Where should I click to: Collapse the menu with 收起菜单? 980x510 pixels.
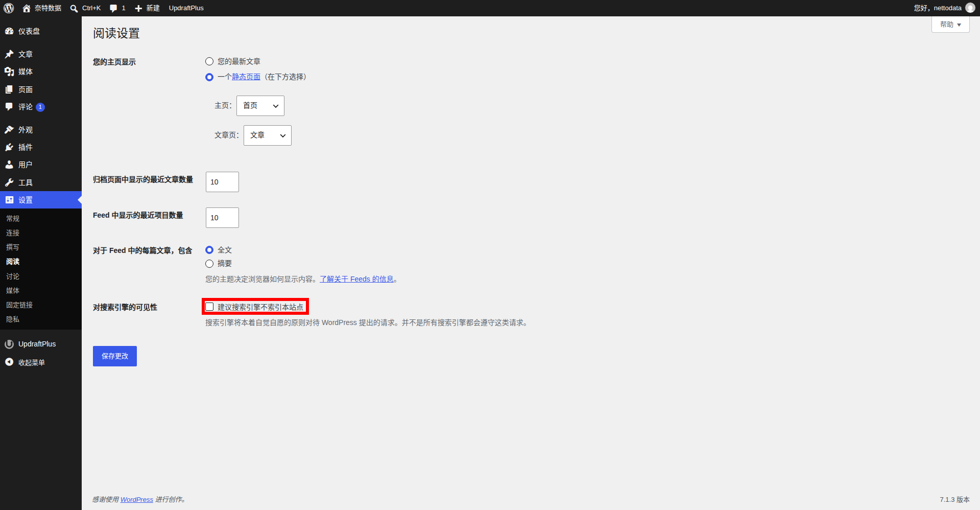(x=41, y=362)
